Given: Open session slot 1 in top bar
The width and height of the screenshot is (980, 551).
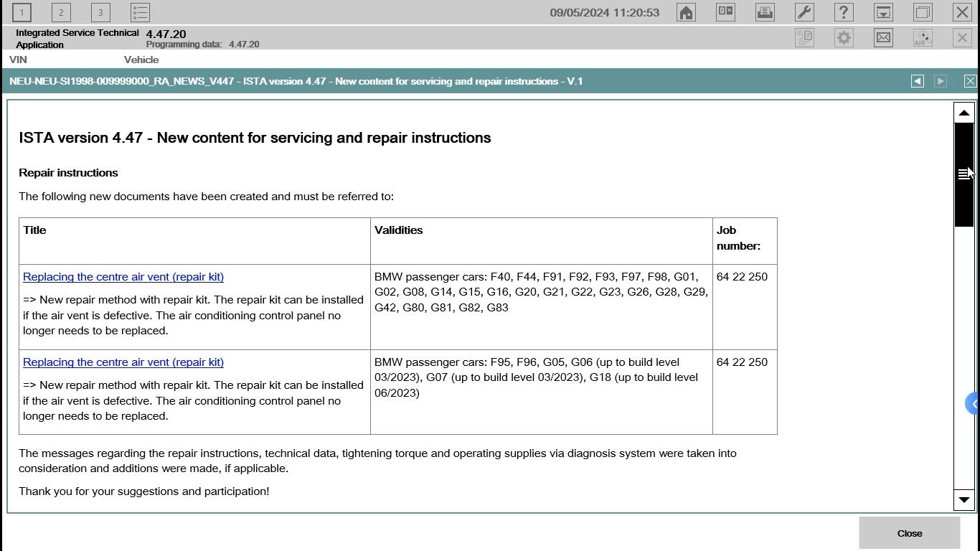Looking at the screenshot, I should pyautogui.click(x=22, y=12).
